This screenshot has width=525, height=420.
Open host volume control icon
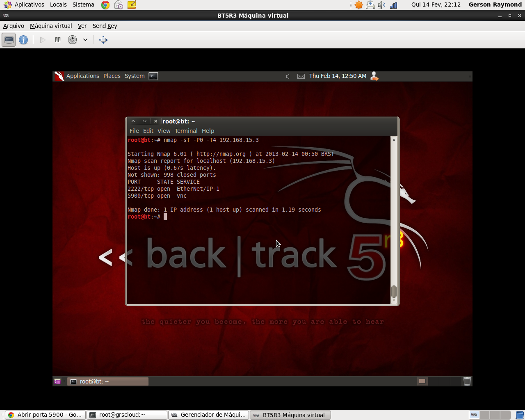tap(381, 5)
